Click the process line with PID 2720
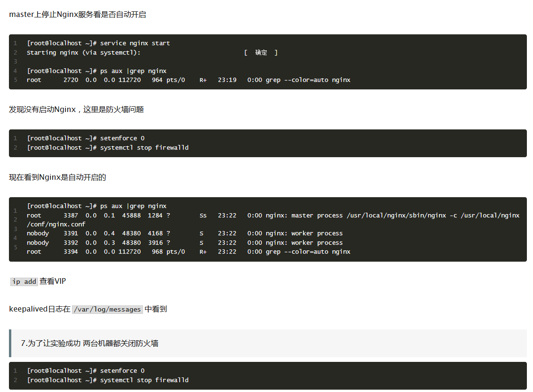This screenshot has height=392, width=533. [x=188, y=80]
